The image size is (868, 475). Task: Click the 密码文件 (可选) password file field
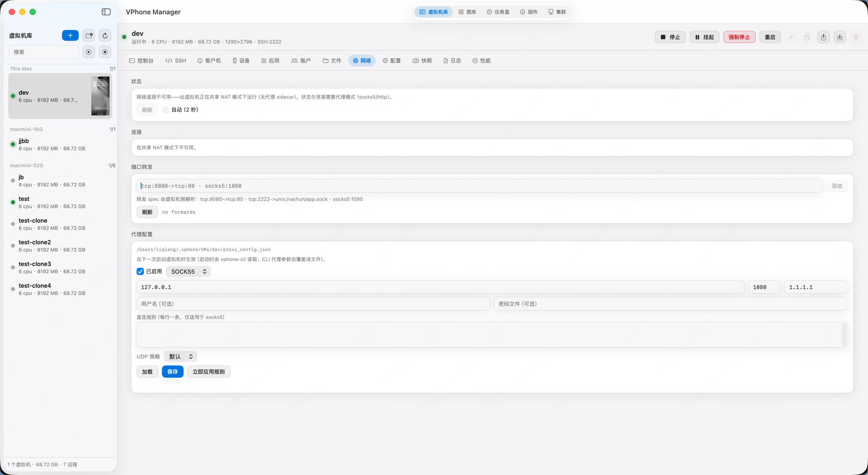(671, 304)
